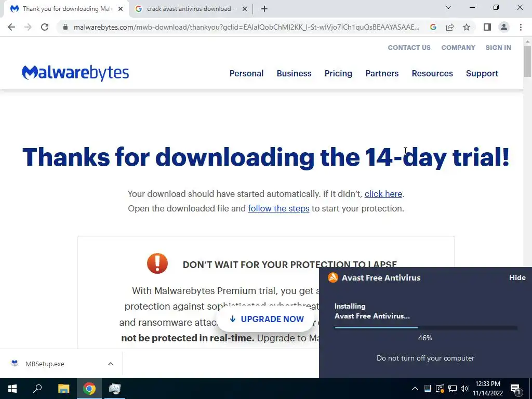Click the address bar URL field
This screenshot has width=532, height=399.
coord(247,27)
